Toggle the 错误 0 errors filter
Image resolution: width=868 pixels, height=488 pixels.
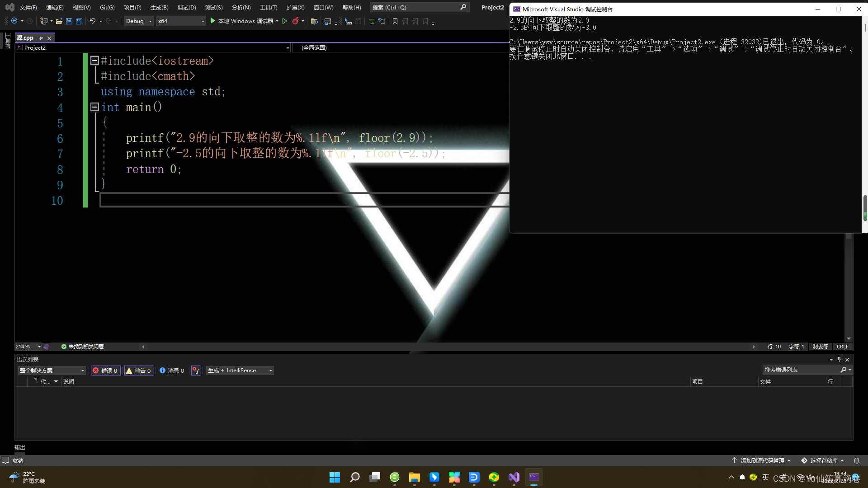[105, 371]
